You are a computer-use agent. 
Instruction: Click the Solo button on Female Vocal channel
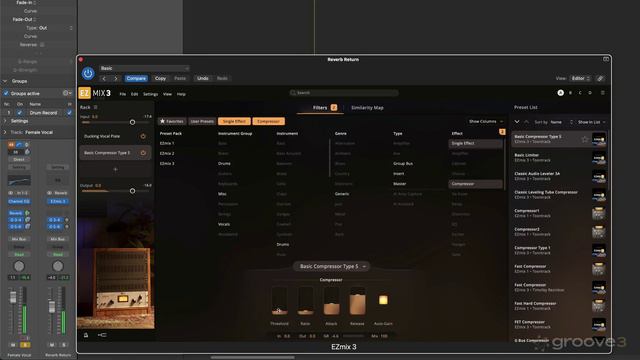(25, 345)
